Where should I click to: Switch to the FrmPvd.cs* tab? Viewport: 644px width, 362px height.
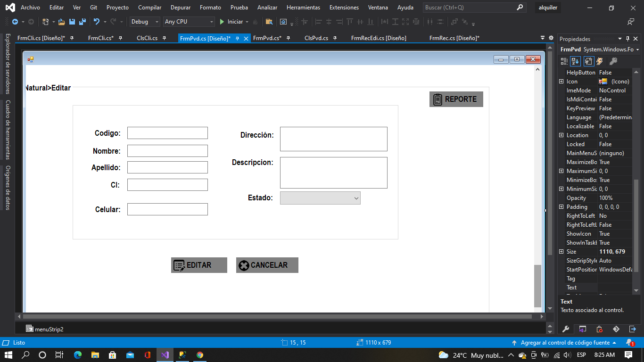click(x=267, y=38)
